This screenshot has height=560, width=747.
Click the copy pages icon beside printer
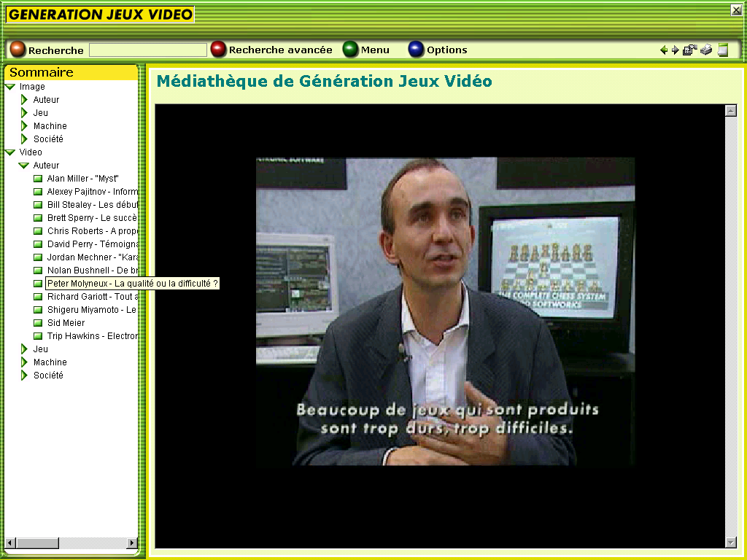click(x=689, y=50)
